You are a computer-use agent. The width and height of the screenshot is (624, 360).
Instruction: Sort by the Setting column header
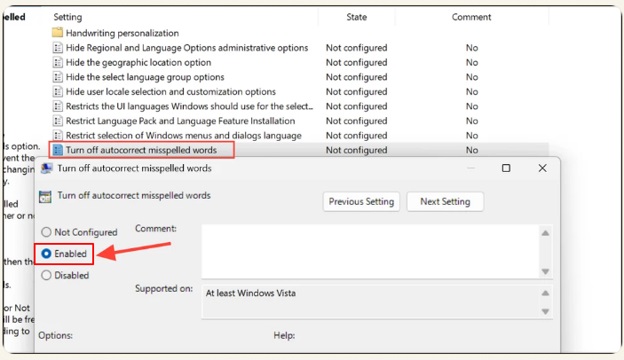(68, 17)
